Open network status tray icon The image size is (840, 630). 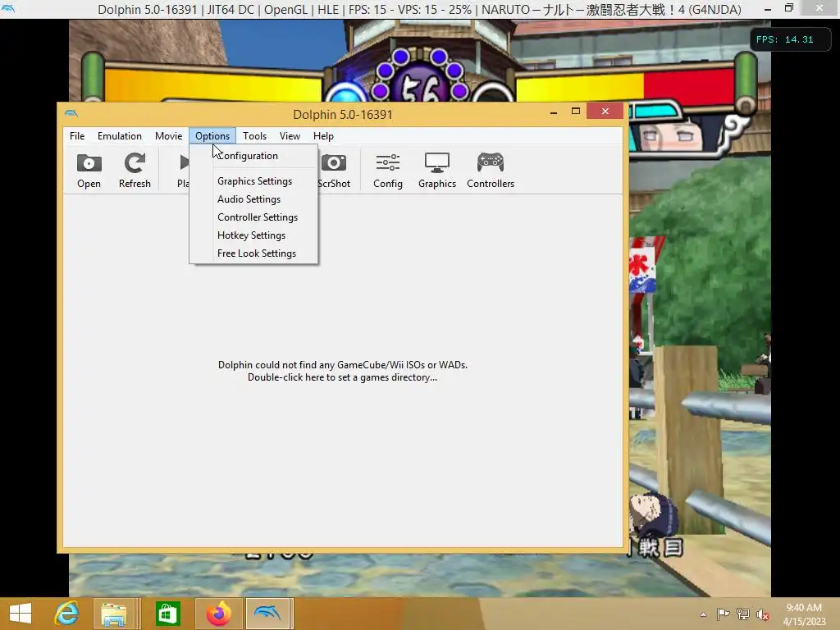click(743, 614)
